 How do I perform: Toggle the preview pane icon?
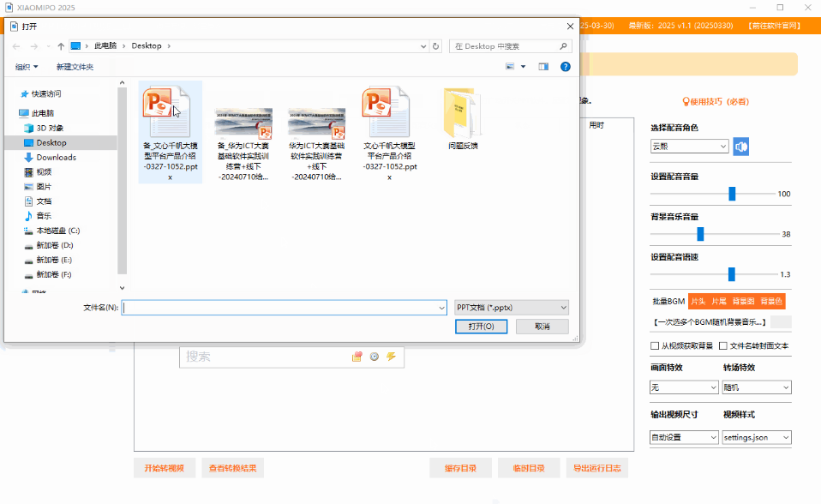(542, 66)
